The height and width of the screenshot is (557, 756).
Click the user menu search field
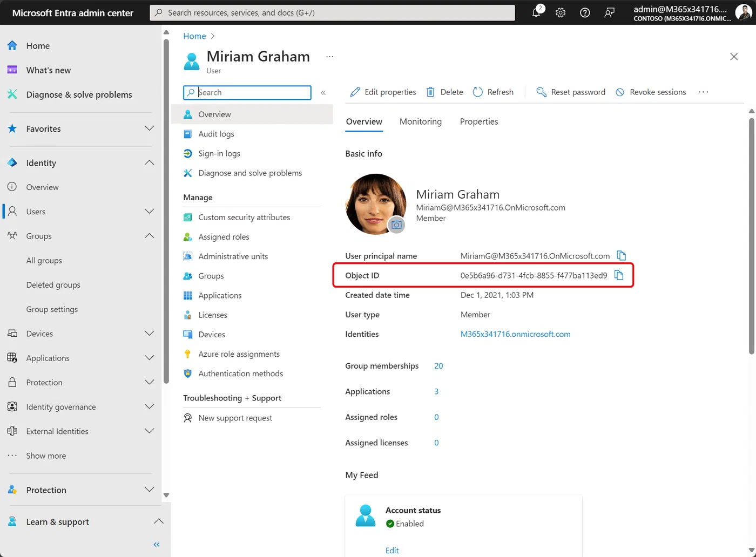(x=247, y=92)
